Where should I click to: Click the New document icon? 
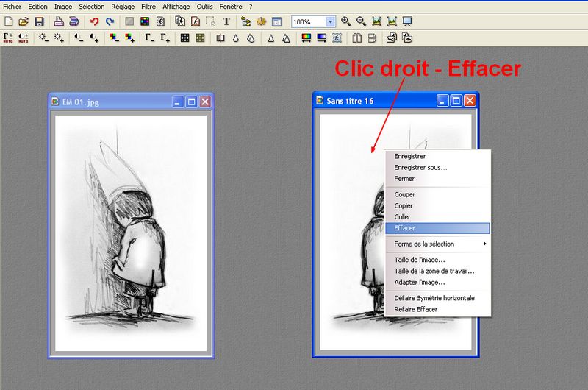[x=9, y=22]
